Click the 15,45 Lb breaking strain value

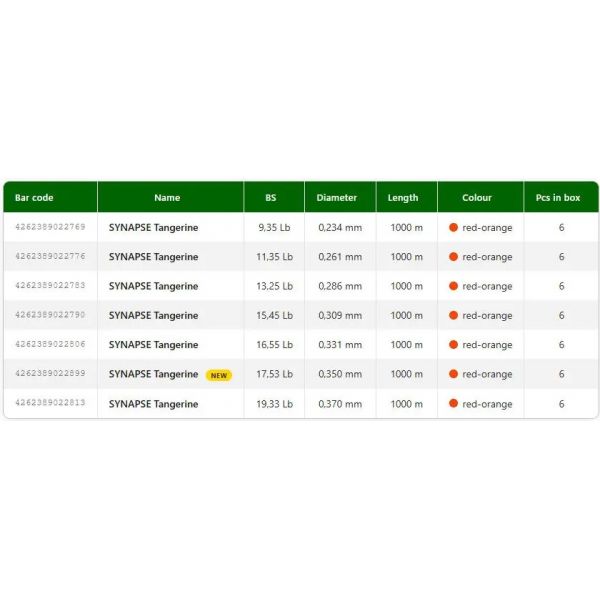pos(274,315)
